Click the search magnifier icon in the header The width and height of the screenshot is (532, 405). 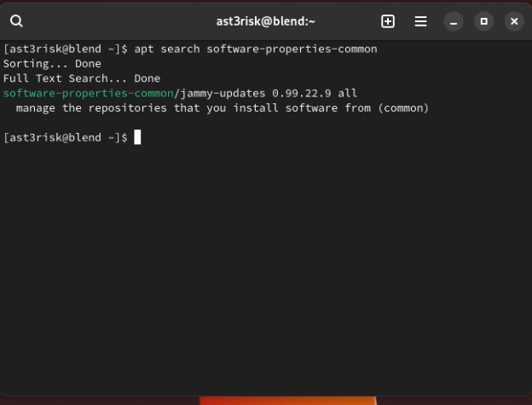[17, 21]
